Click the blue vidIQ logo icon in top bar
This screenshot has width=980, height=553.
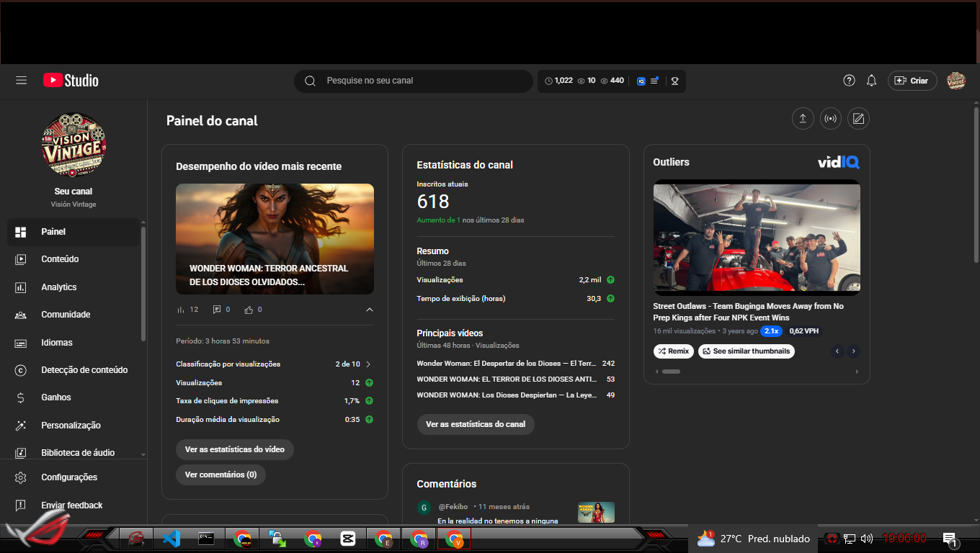click(x=641, y=81)
